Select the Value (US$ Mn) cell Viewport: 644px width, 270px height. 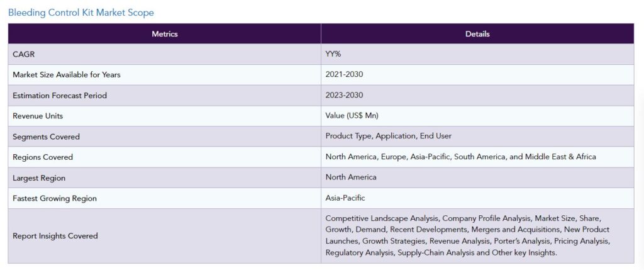click(352, 116)
